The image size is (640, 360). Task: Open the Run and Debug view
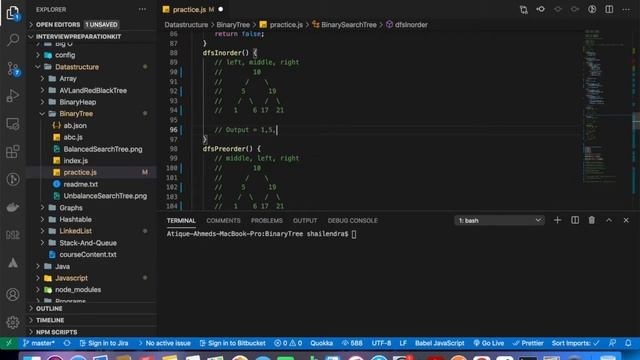pyautogui.click(x=13, y=96)
